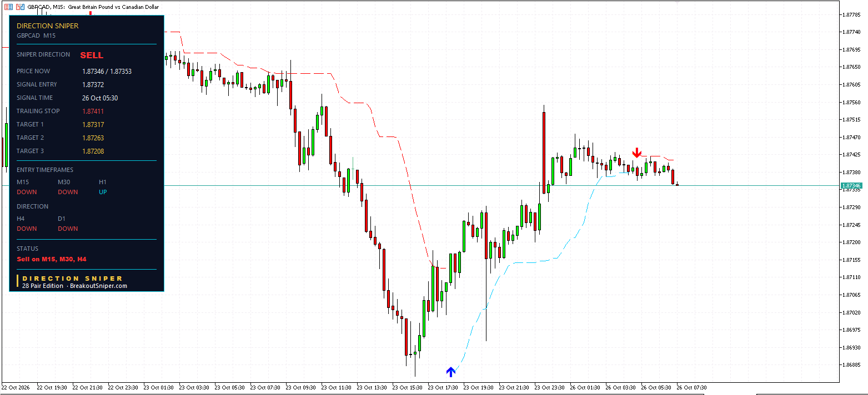The width and height of the screenshot is (868, 395).
Task: Click the SIGNAL TIME value 26 Oct 05:30
Action: [100, 98]
